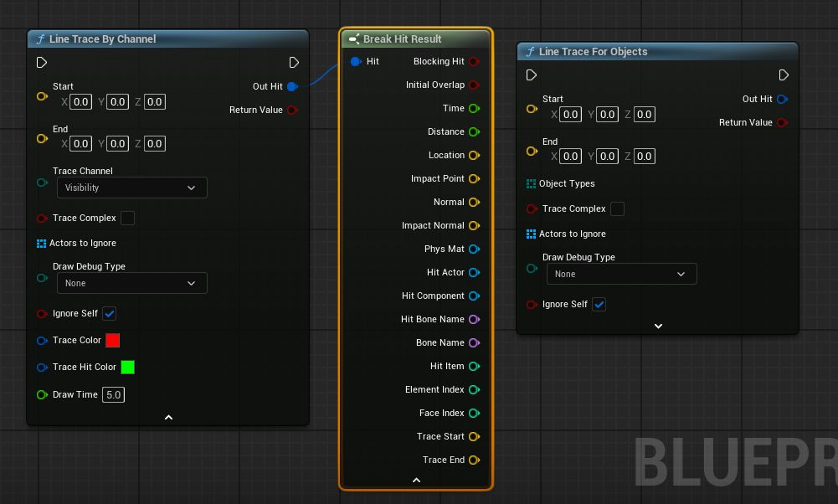The width and height of the screenshot is (838, 504).
Task: Click the Impact Point output pin
Action: click(x=474, y=178)
